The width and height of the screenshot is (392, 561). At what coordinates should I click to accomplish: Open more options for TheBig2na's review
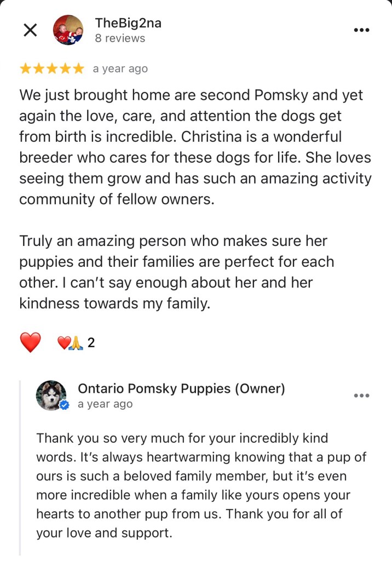[x=362, y=31]
